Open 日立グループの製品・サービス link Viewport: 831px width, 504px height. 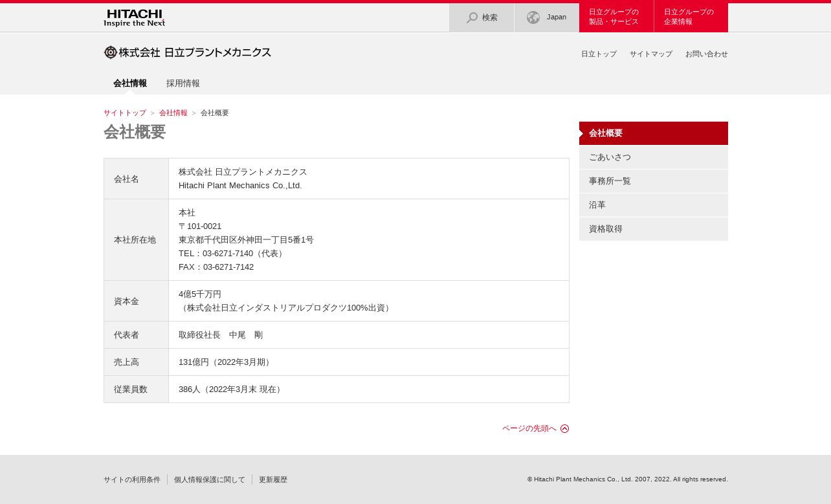pyautogui.click(x=616, y=17)
